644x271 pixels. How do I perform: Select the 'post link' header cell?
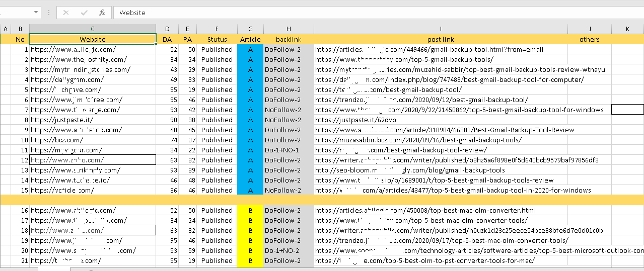click(x=441, y=39)
